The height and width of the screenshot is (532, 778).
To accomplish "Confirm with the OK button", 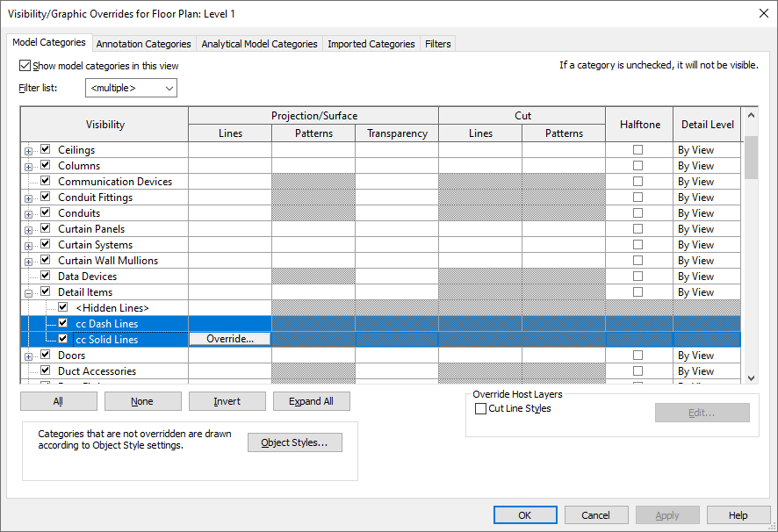I will 525,515.
